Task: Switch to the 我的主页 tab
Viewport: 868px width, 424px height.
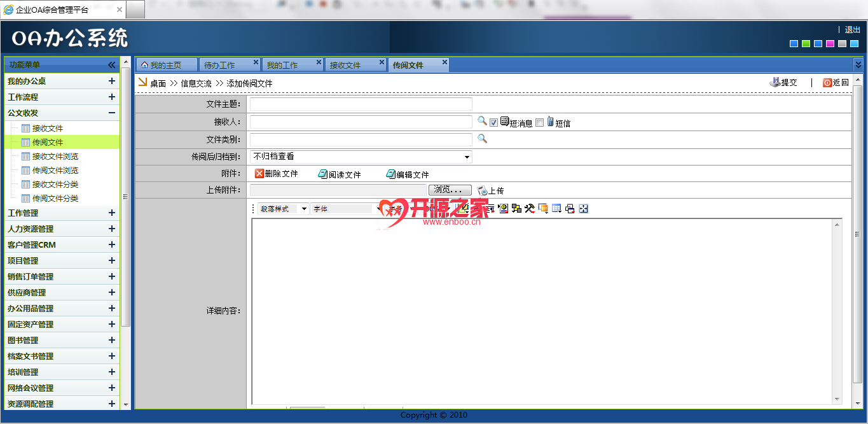Action: pos(167,65)
